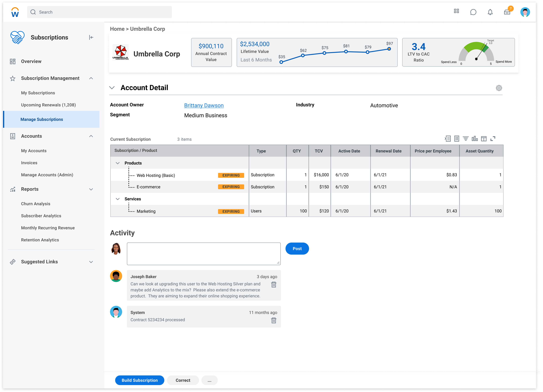Open My Subscriptions
The height and width of the screenshot is (392, 543).
tap(38, 93)
